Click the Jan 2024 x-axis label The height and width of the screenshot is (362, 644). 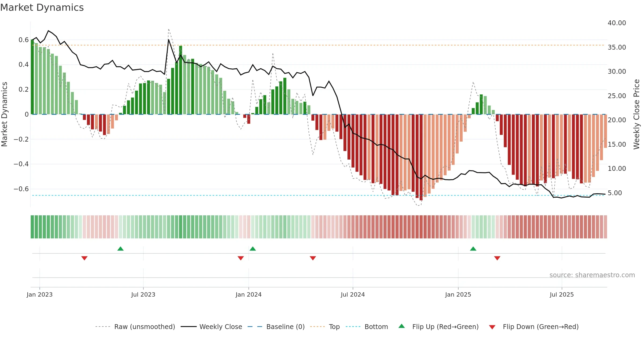click(249, 294)
